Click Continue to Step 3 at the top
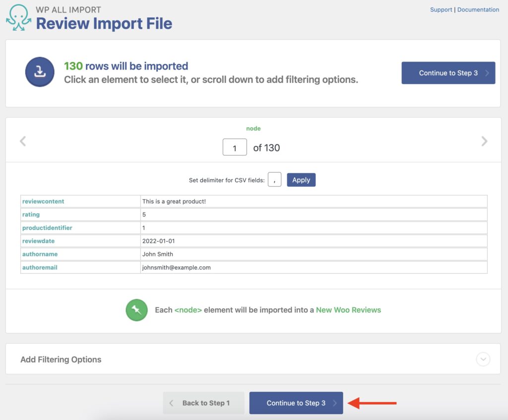 point(448,72)
